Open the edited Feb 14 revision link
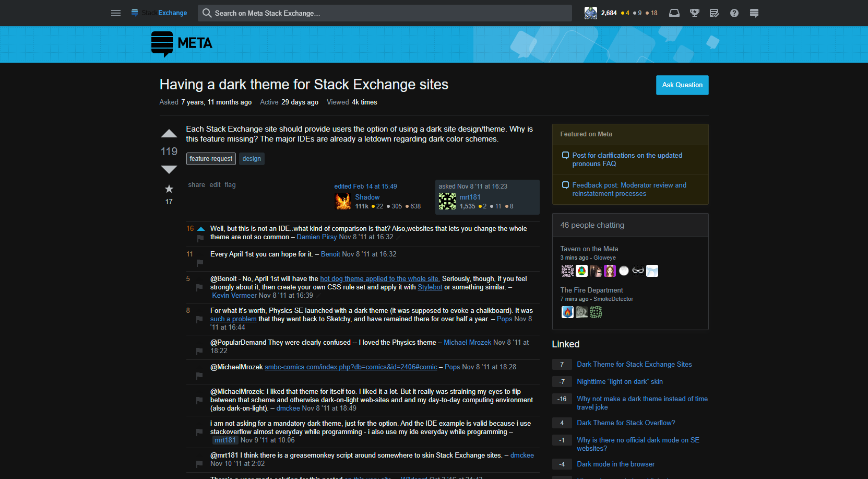 (366, 186)
